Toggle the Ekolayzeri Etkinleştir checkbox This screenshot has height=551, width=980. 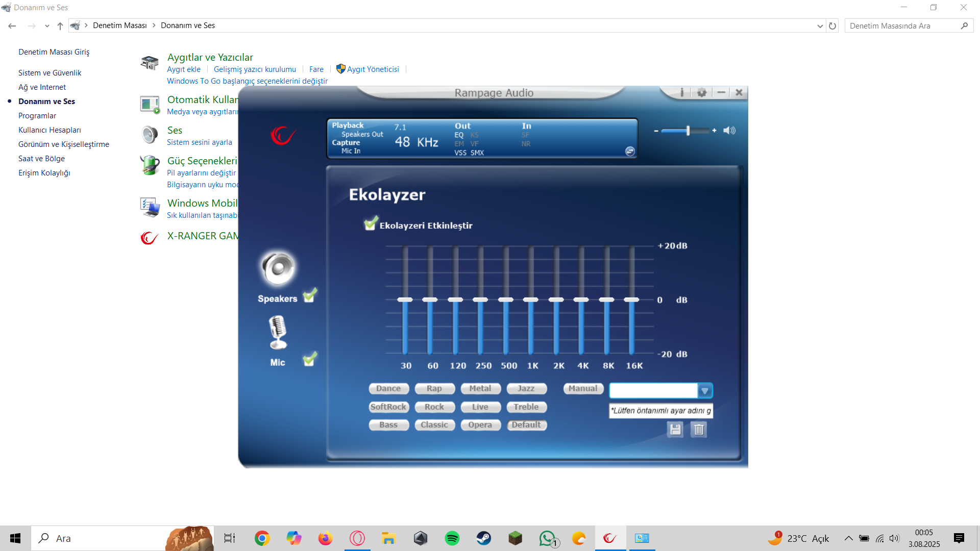(370, 224)
